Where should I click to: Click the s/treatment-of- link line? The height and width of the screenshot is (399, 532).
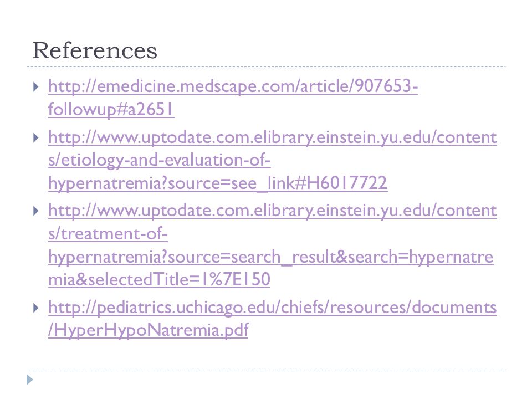[x=108, y=234]
